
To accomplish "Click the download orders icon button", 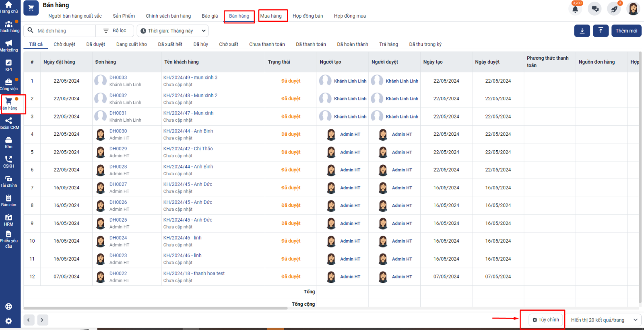I will [x=582, y=31].
